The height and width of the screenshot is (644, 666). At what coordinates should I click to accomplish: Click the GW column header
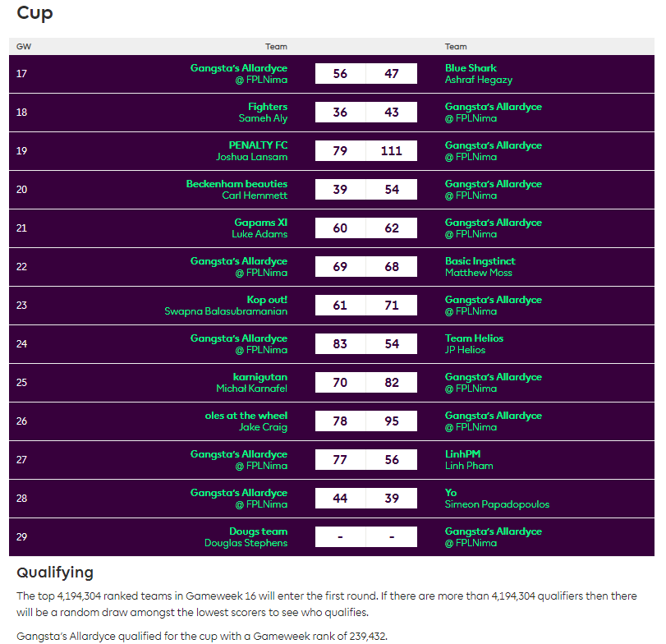(23, 47)
